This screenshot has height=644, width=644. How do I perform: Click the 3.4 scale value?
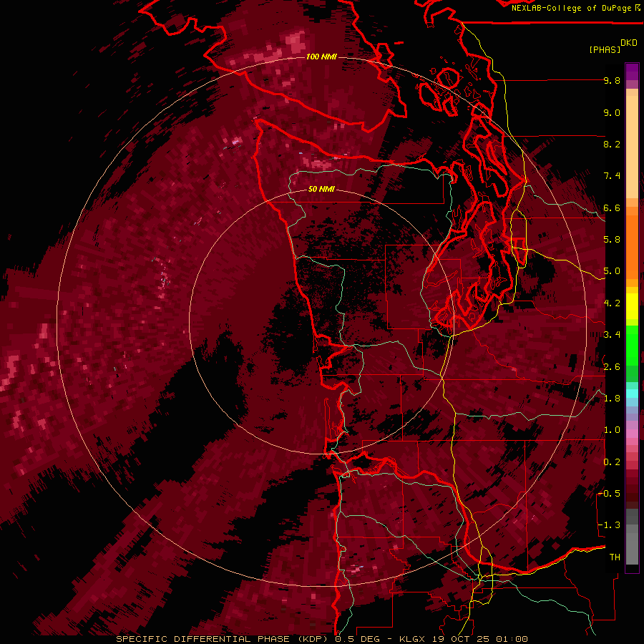[x=612, y=335]
